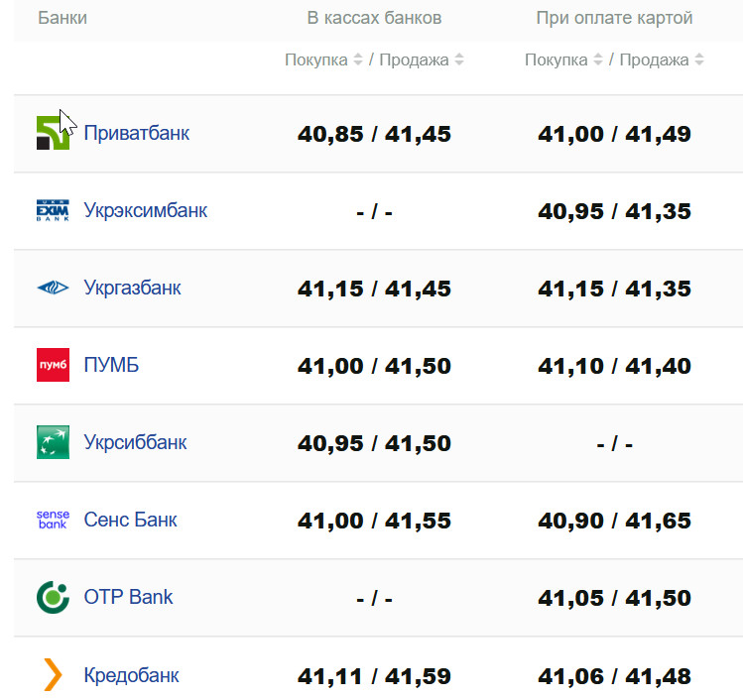
Task: Open the Приватбанк bank link
Action: coord(137,133)
